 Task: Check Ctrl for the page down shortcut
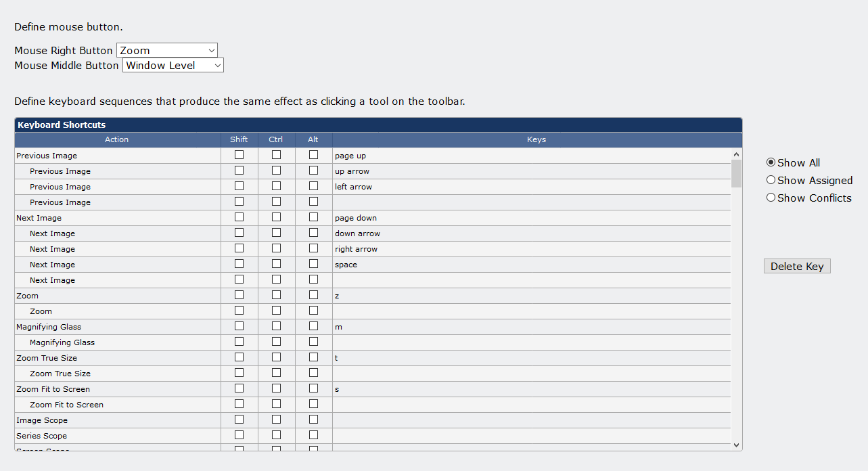pos(276,217)
